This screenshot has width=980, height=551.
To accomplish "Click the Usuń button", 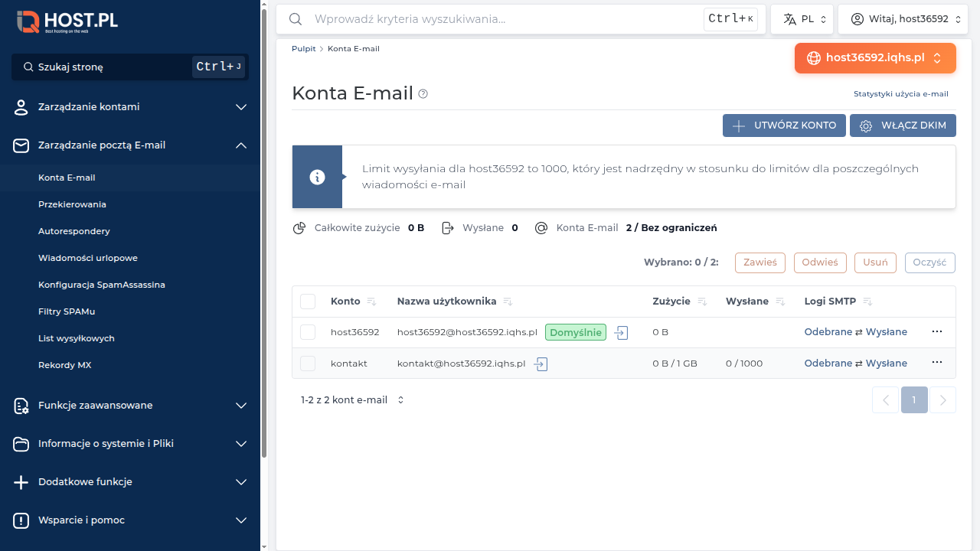I will (875, 262).
